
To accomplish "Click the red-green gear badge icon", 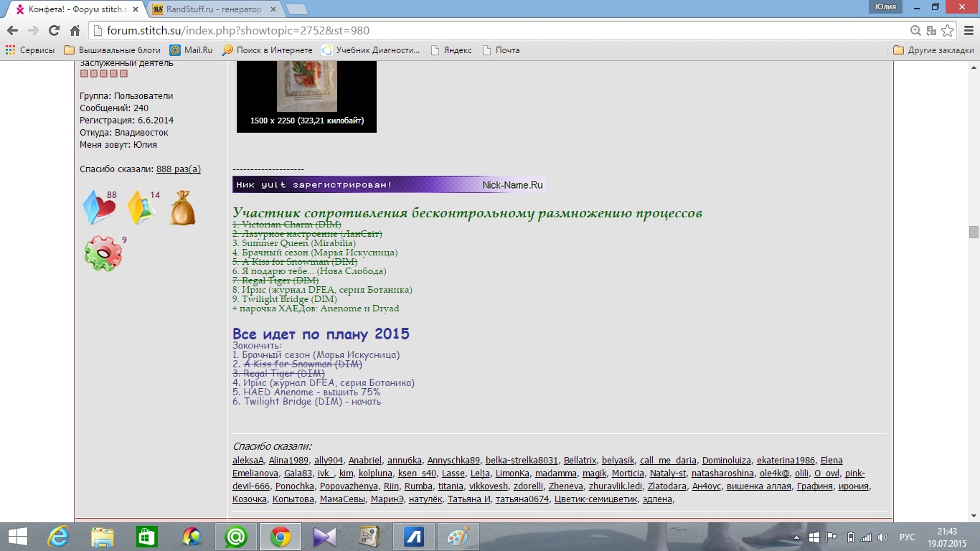I will pos(103,254).
